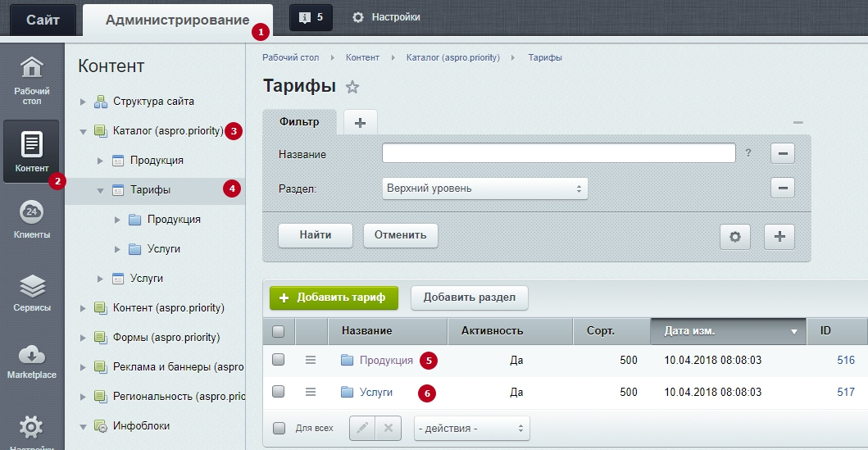Click the hamburger menu for Продукция row
868x450 pixels.
311,361
